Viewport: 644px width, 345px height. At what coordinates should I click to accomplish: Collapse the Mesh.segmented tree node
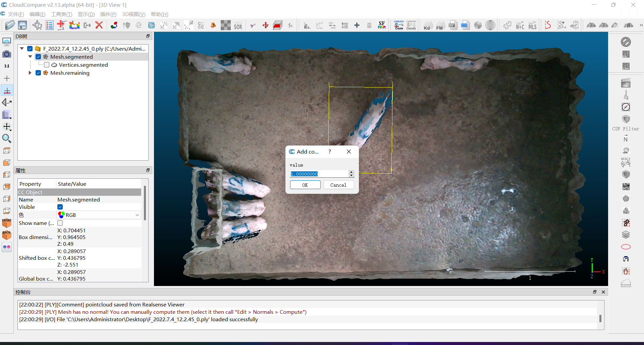click(x=30, y=57)
